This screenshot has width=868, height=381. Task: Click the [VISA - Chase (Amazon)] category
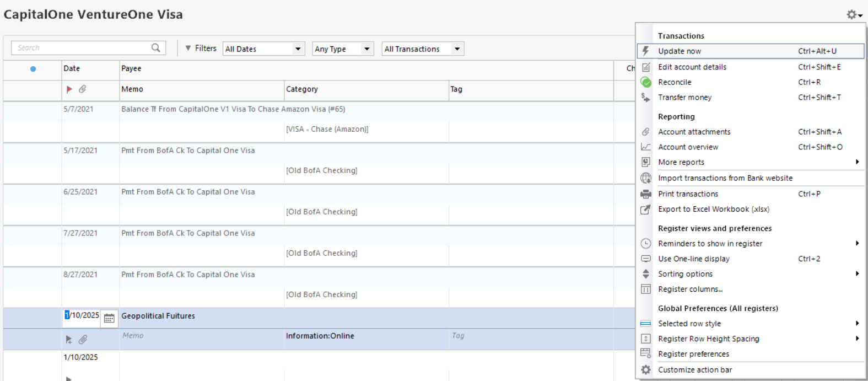coord(327,129)
